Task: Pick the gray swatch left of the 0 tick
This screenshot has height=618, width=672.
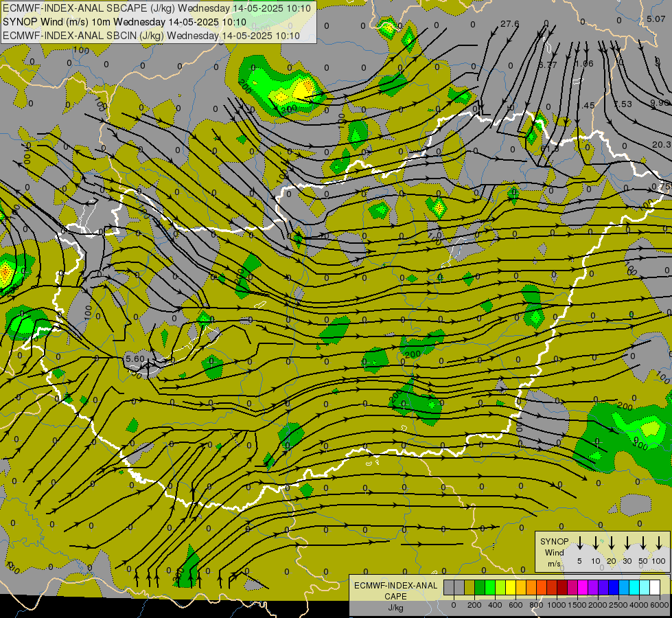Action: pyautogui.click(x=449, y=588)
